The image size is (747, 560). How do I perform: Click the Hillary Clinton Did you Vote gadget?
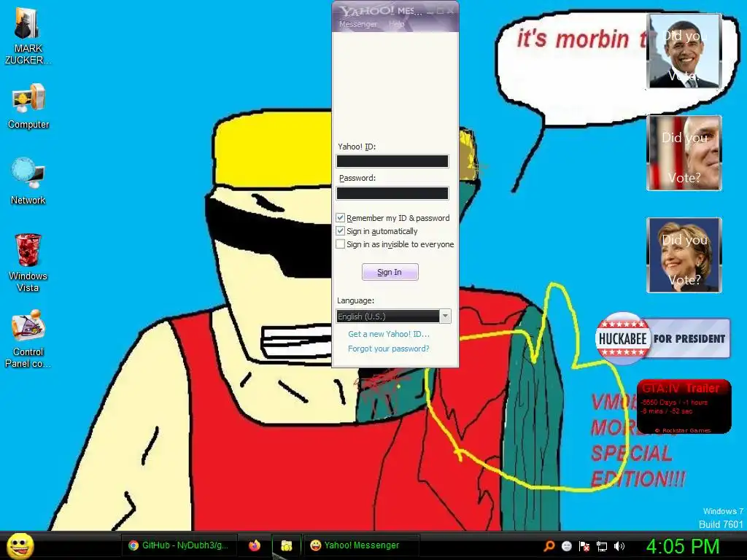(684, 254)
